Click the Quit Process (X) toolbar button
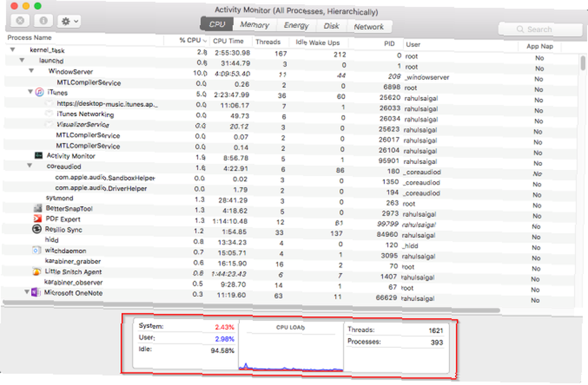This screenshot has width=588, height=385. (x=20, y=21)
